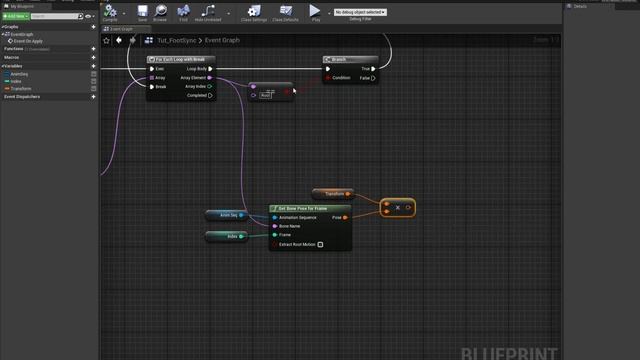Open Find in blueprint

pyautogui.click(x=183, y=13)
